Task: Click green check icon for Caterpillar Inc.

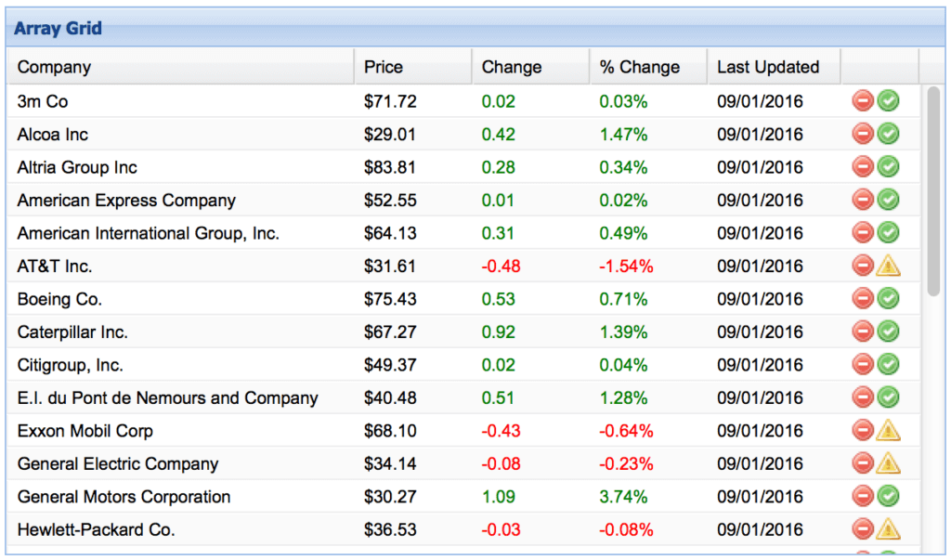Action: click(x=889, y=332)
